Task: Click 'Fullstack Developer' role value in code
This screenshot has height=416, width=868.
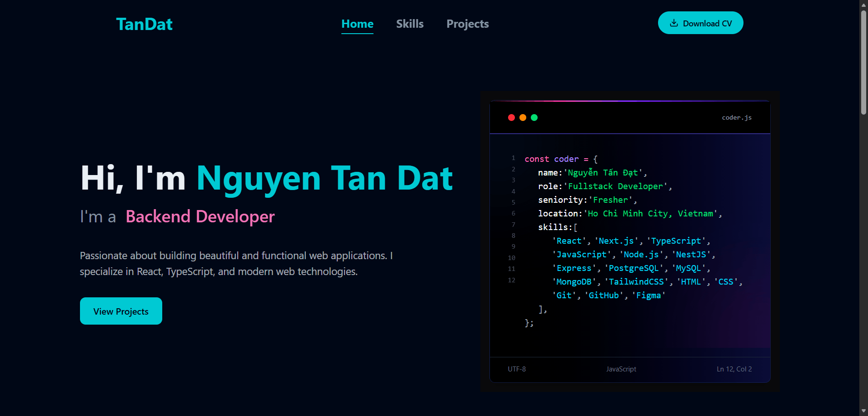Action: (615, 186)
